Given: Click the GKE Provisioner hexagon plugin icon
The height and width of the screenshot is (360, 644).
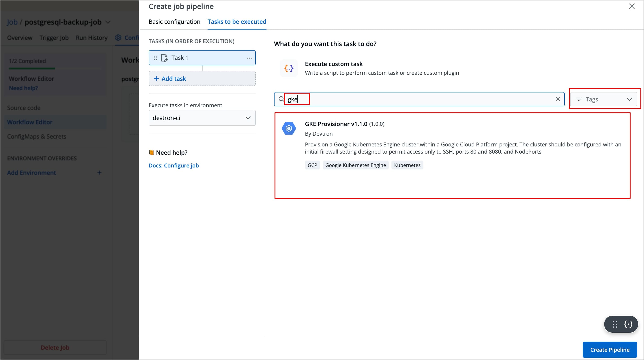Looking at the screenshot, I should click(288, 128).
